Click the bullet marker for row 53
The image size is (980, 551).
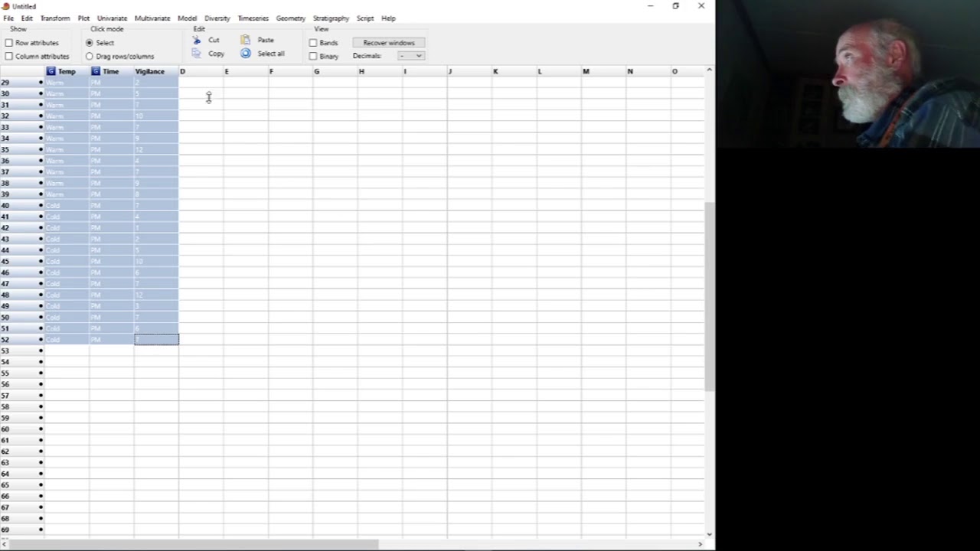[x=41, y=350]
